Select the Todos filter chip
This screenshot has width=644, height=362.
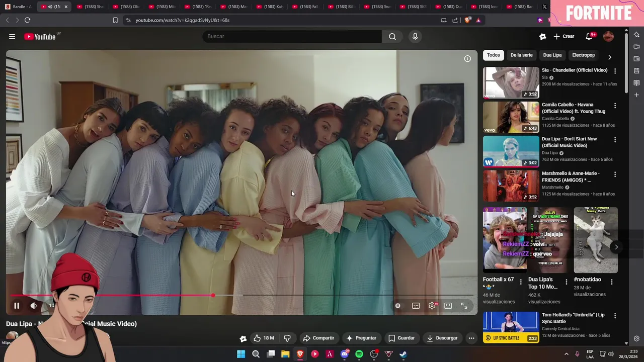[x=494, y=55]
